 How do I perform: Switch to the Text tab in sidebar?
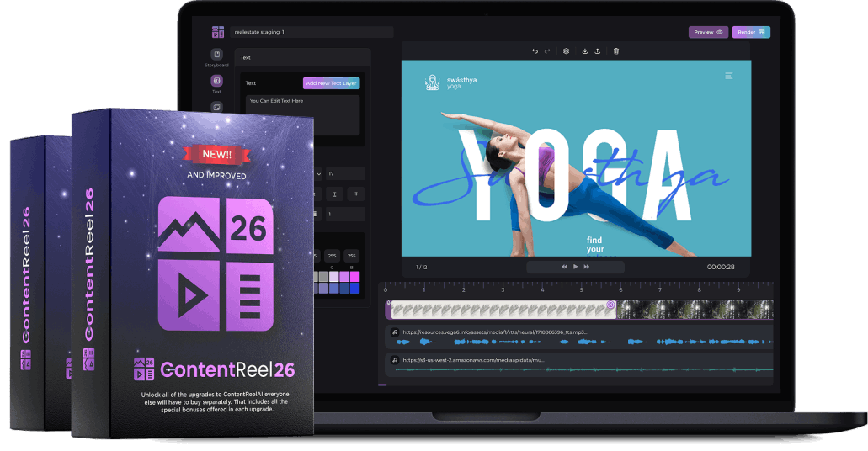(x=216, y=82)
